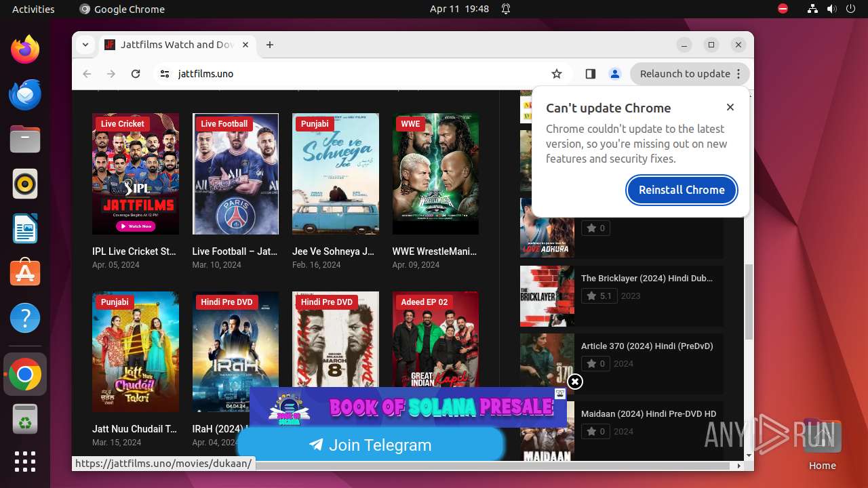The image size is (868, 488).
Task: Open Rhythmbox music player icon
Action: (25, 184)
